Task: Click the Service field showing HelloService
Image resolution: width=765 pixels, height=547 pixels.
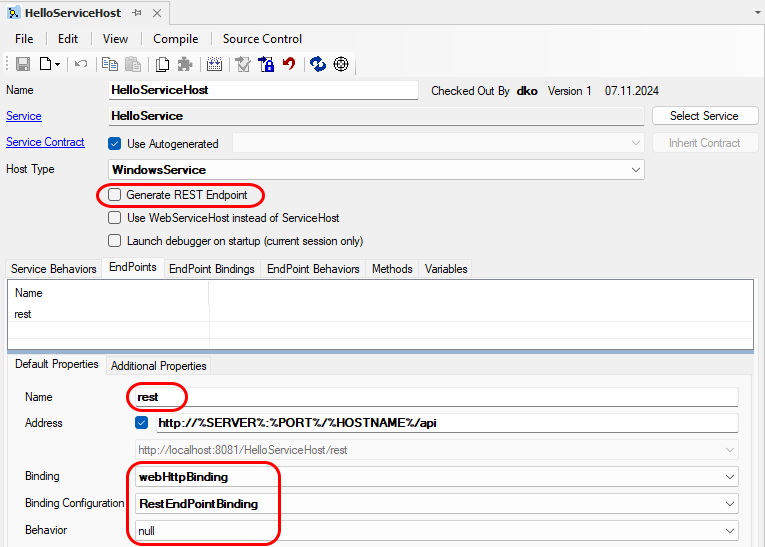Action: 376,116
